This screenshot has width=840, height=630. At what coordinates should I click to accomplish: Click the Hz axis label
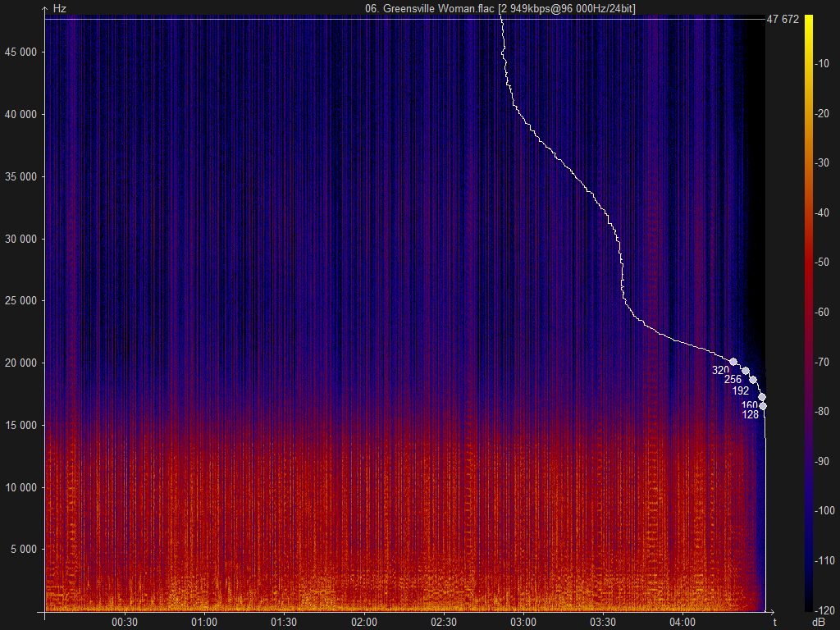coord(59,8)
